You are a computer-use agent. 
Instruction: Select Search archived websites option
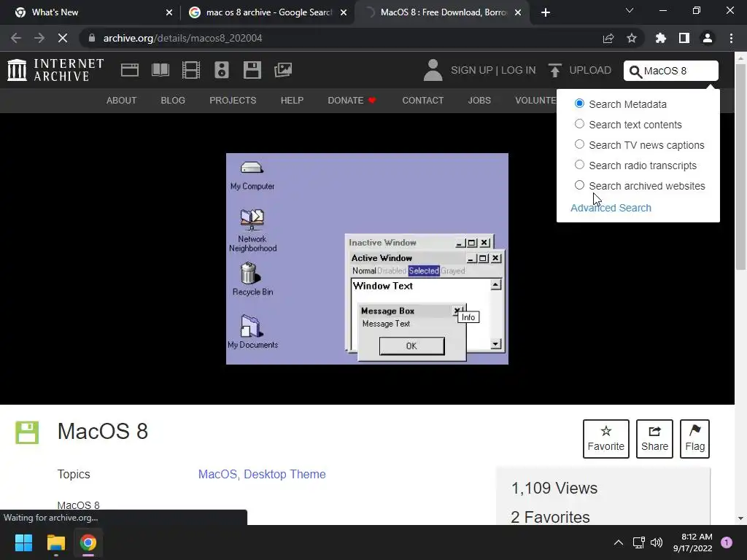[579, 185]
